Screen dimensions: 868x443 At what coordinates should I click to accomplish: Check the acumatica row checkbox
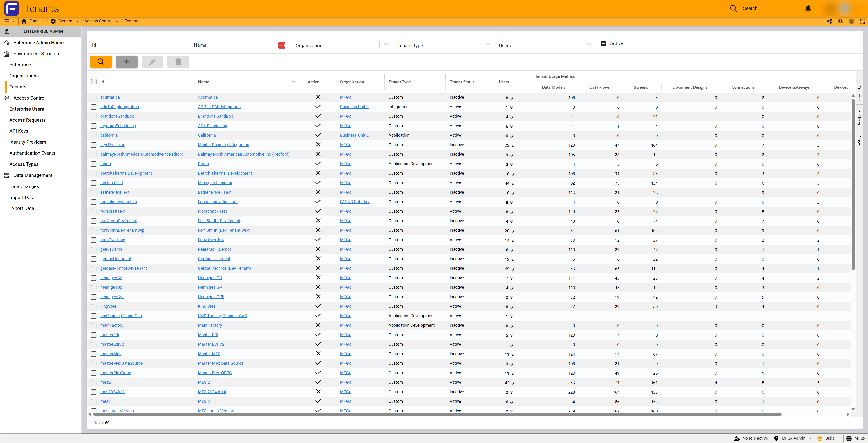[94, 98]
